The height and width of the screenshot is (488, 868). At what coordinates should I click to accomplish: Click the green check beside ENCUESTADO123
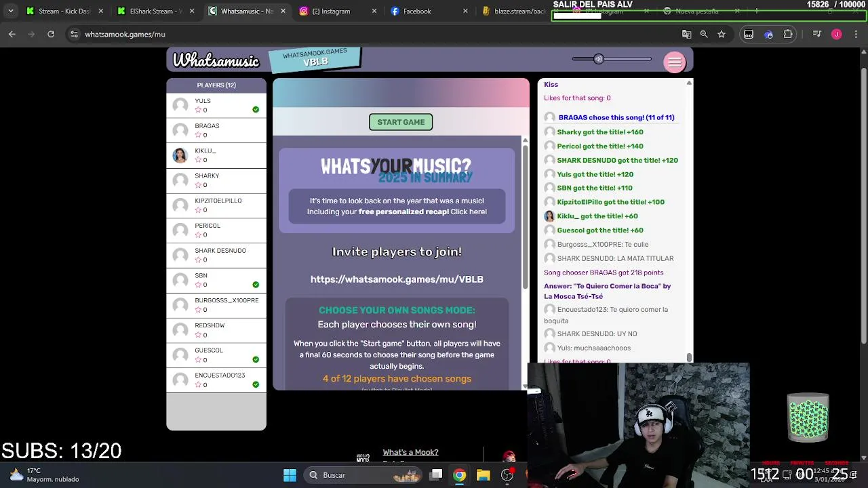256,384
